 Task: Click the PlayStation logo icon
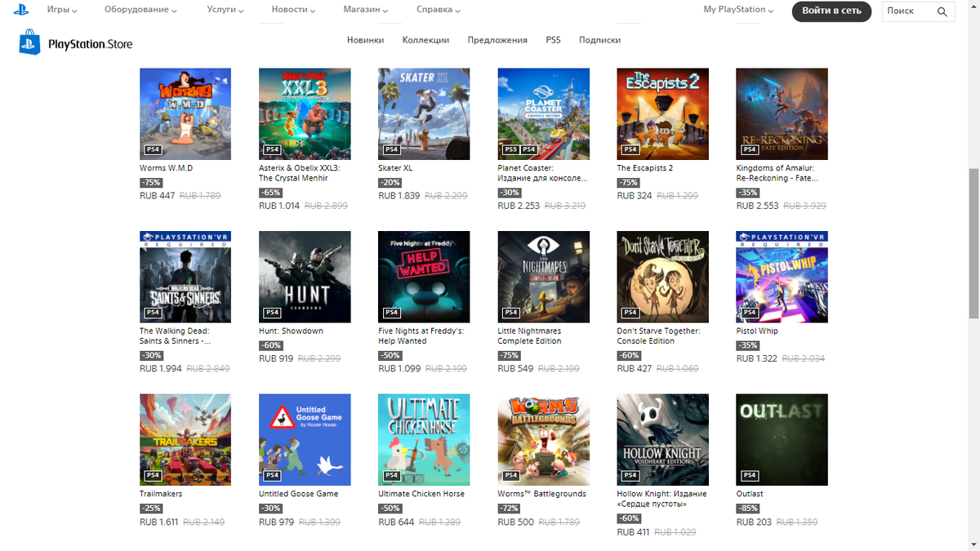pos(20,10)
